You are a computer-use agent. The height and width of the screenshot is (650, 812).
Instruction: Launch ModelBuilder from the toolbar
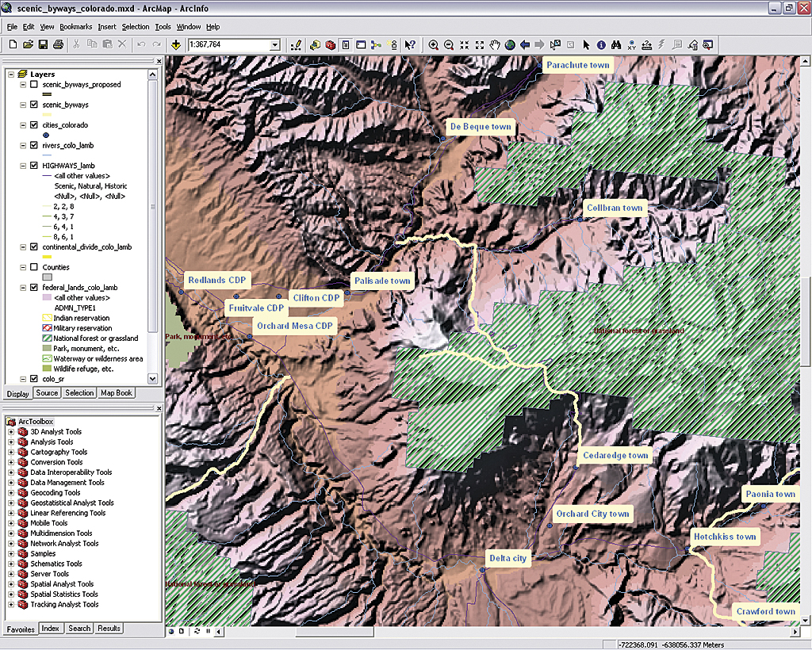coord(377,45)
